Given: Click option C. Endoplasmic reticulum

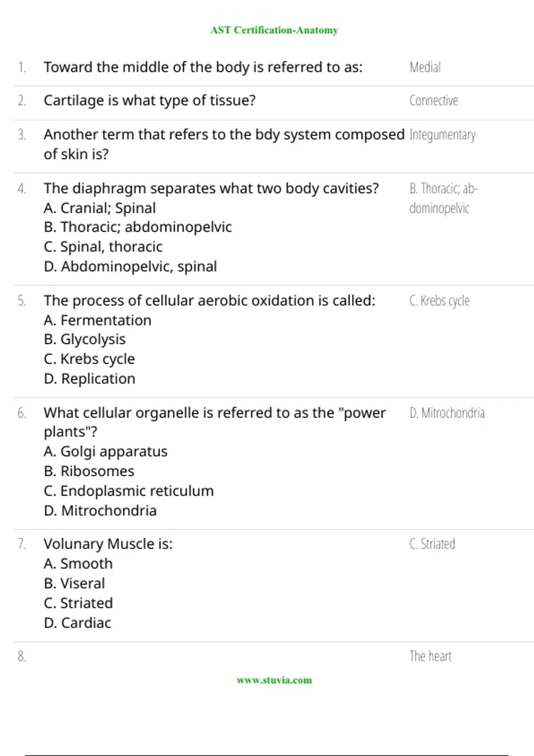Looking at the screenshot, I should click(x=129, y=491).
